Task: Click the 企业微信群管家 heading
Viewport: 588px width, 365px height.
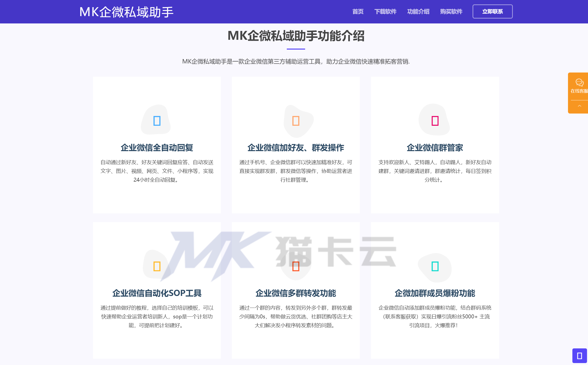Action: [435, 148]
